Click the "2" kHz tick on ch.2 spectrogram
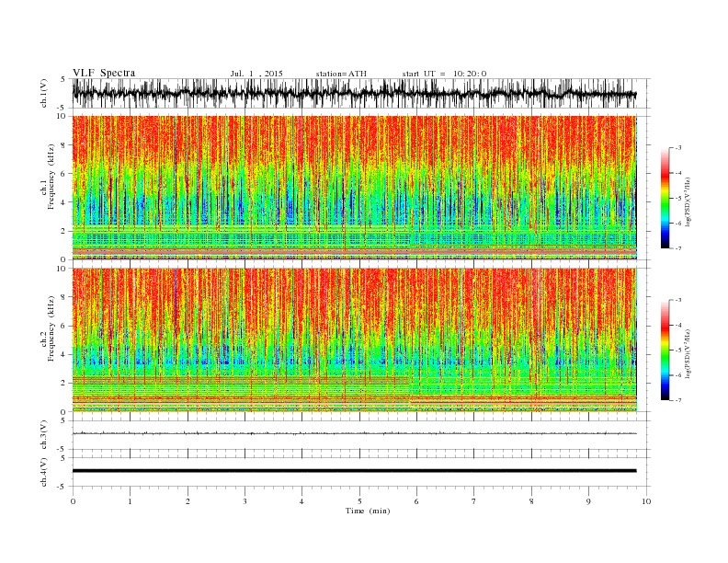The height and width of the screenshot is (563, 728). [64, 384]
